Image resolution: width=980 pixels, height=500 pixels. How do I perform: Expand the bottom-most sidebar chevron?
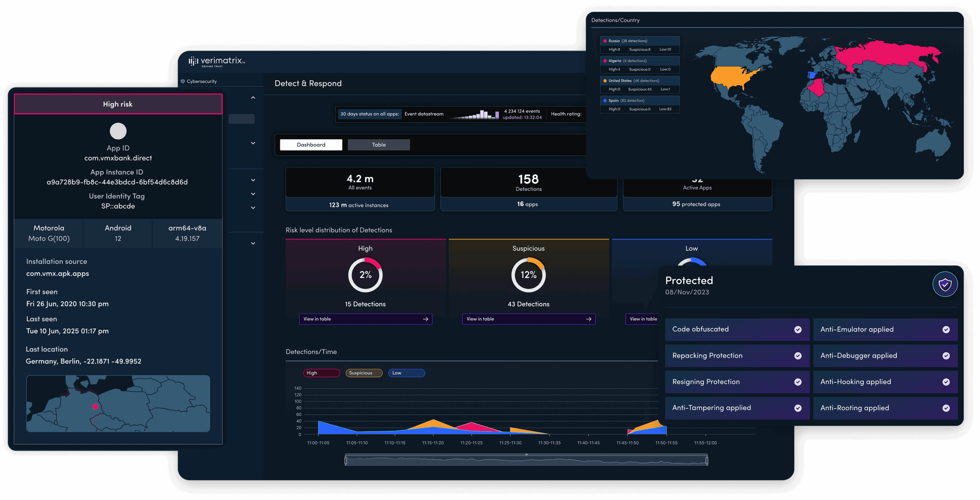click(x=253, y=243)
